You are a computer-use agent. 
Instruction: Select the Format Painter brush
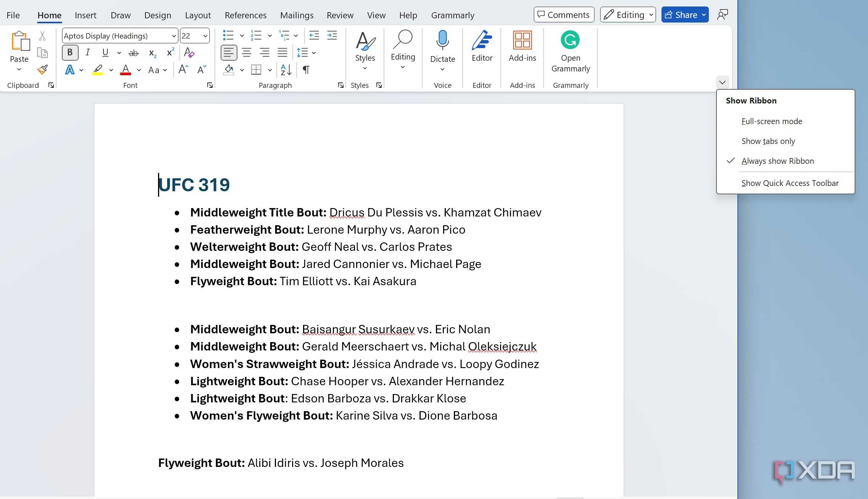[42, 69]
